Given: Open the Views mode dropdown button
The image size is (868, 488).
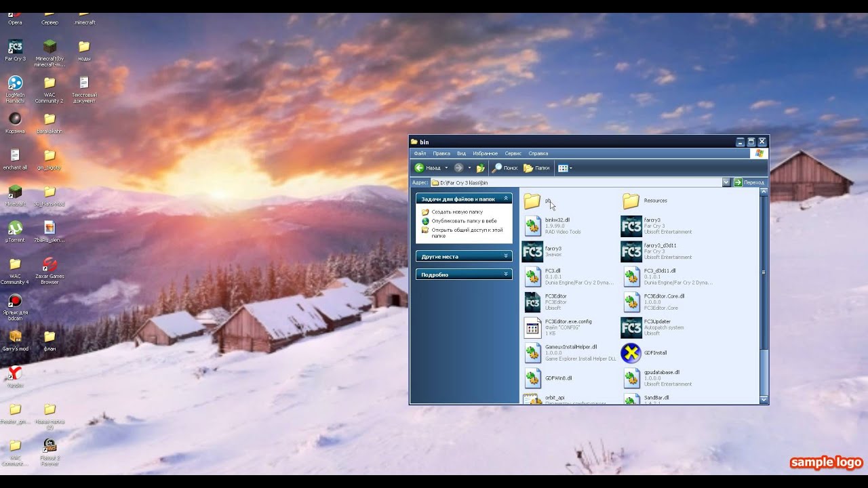Looking at the screenshot, I should coord(565,167).
